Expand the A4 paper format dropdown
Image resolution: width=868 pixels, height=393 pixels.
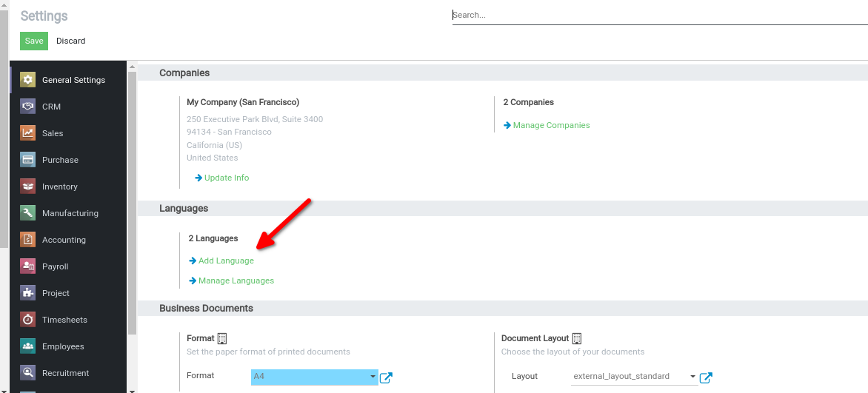pyautogui.click(x=314, y=377)
